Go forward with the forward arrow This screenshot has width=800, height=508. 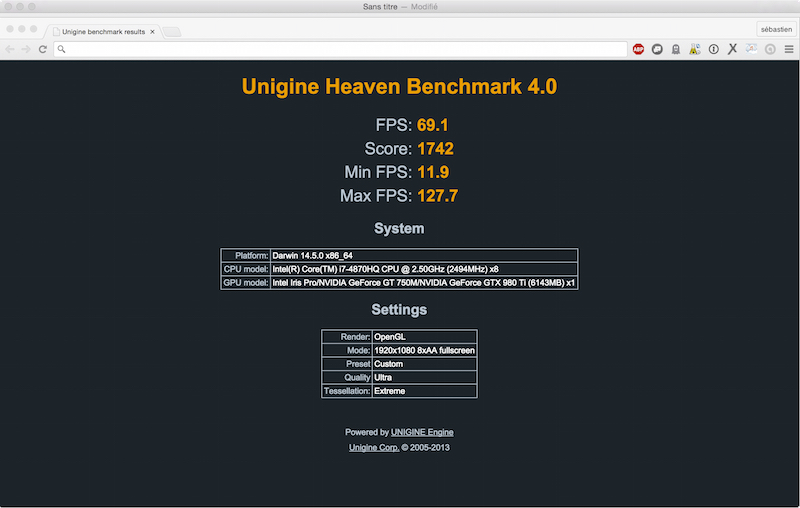26,49
